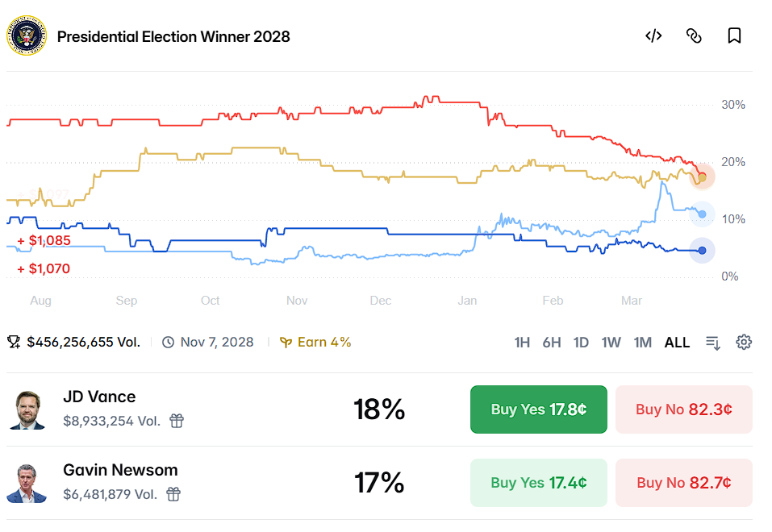Select the 1H chart timeframe
This screenshot has height=532, width=772.
tap(522, 343)
